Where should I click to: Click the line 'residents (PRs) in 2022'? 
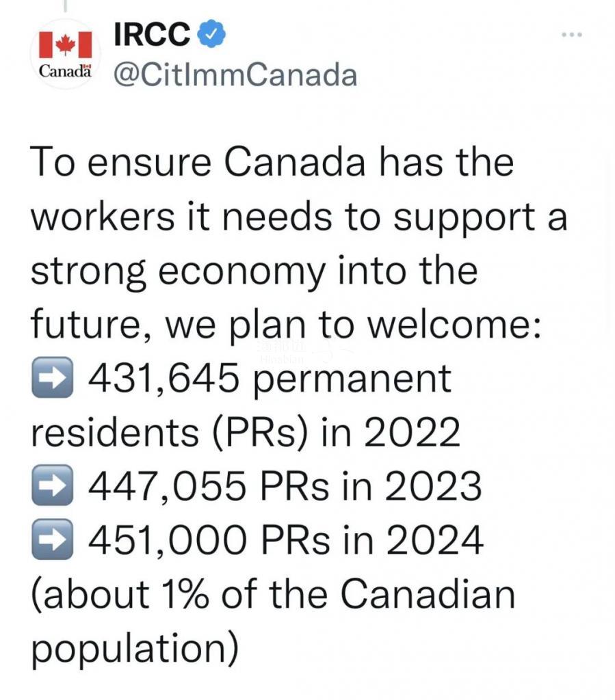[x=245, y=433]
